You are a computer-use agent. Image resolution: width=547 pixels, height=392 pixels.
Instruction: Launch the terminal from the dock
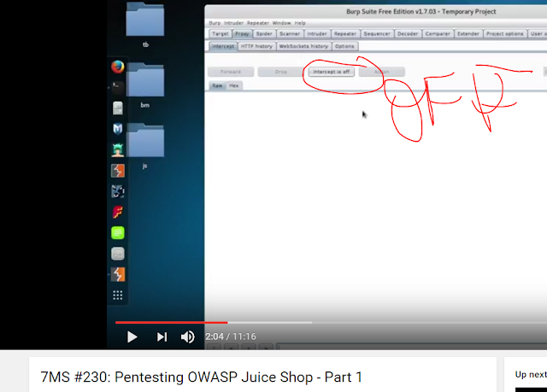point(118,87)
